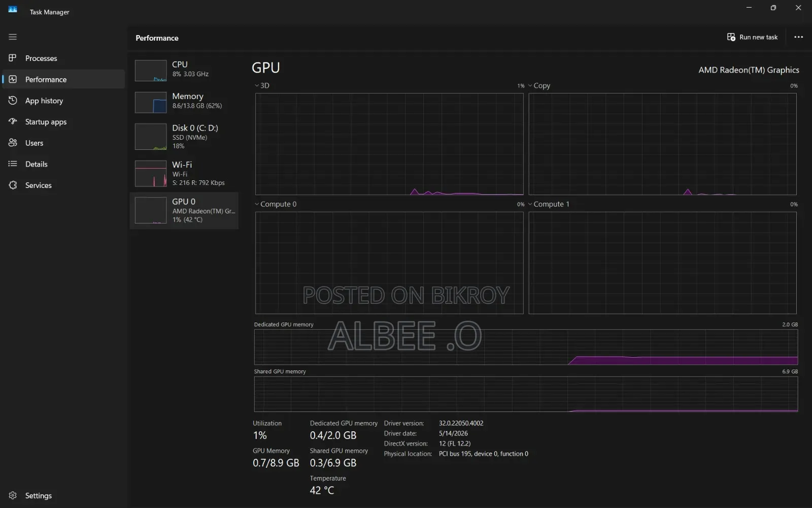Click the large 'GPU' page heading

[266, 68]
